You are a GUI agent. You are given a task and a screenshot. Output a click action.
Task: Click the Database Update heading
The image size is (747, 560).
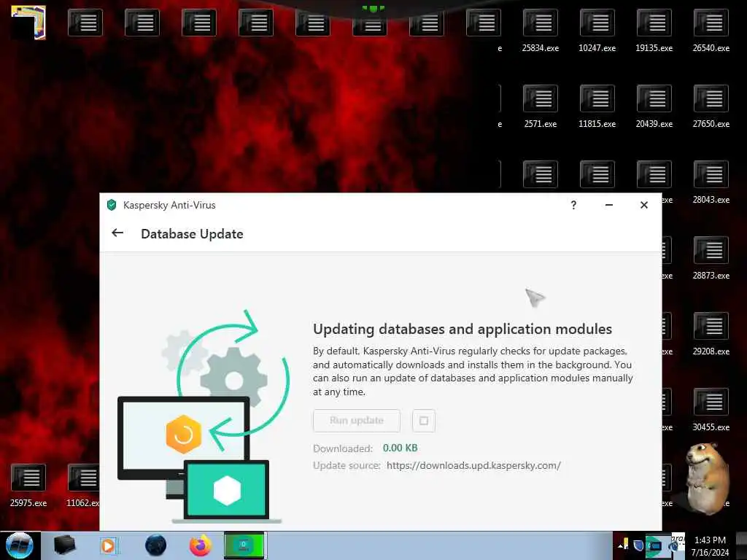pos(192,234)
